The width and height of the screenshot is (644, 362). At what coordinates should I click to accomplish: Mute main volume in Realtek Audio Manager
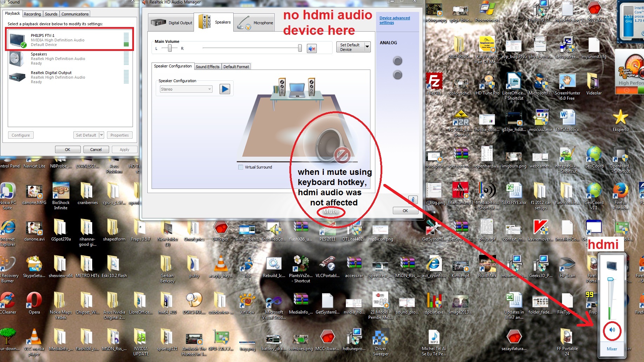point(311,48)
